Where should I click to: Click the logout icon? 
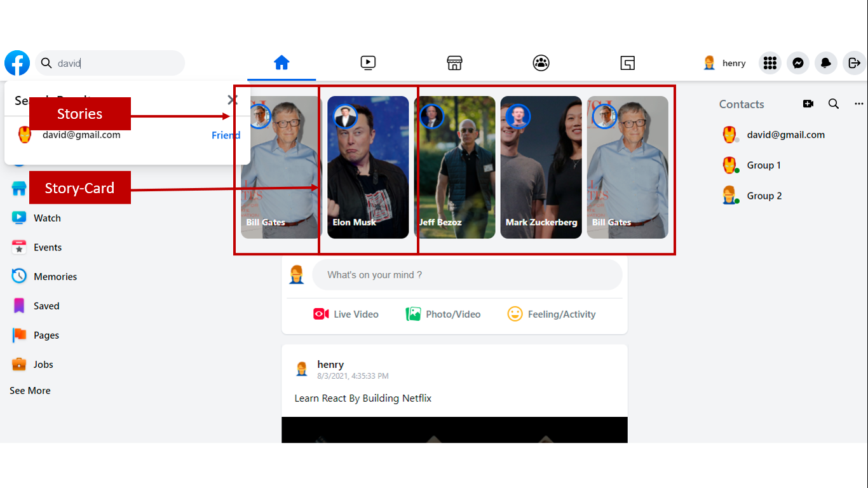[x=854, y=63]
